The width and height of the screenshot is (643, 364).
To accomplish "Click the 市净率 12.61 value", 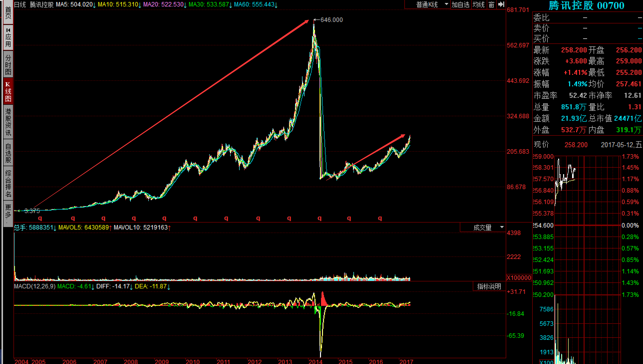I will tap(633, 96).
